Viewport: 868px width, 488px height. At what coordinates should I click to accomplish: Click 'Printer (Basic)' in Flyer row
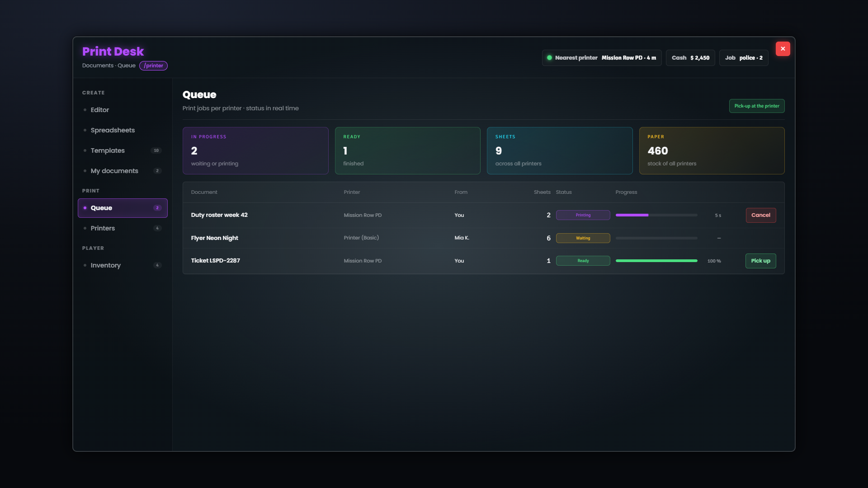coord(361,238)
